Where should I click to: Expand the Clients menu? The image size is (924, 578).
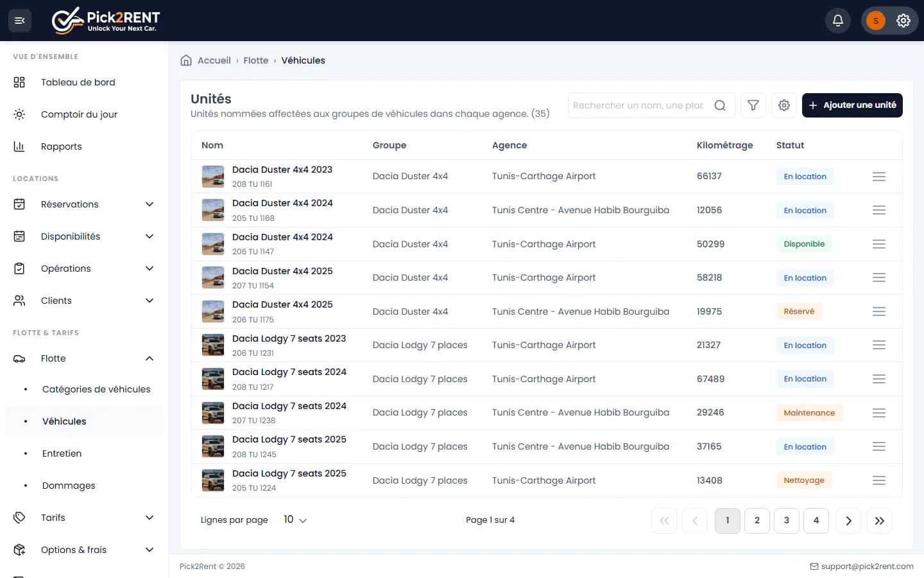coord(85,301)
